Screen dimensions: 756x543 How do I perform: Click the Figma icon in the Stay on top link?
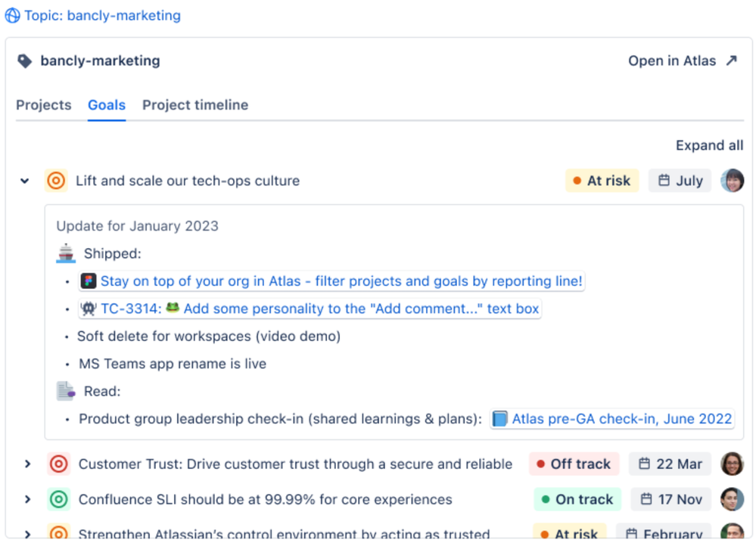tap(89, 281)
